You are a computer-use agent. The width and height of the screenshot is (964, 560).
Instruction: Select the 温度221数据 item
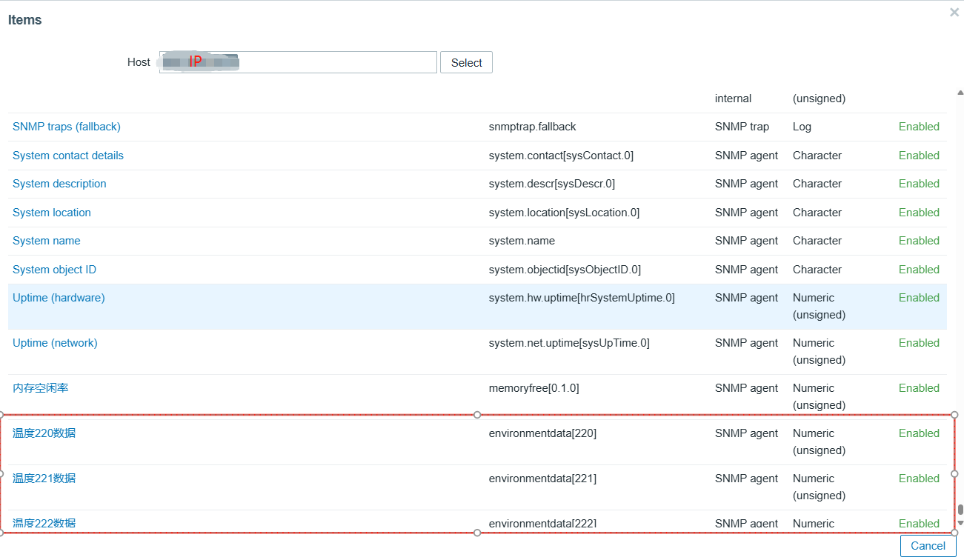[x=44, y=479]
